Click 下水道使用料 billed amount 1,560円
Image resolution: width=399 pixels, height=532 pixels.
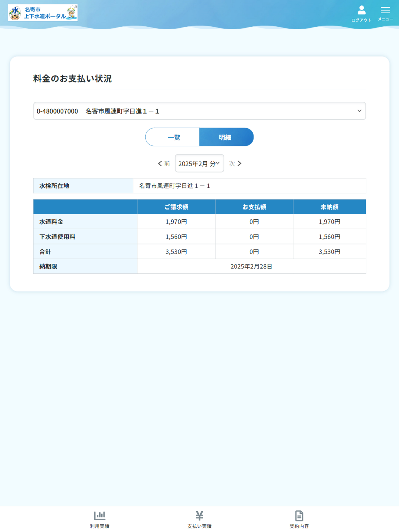[176, 237]
